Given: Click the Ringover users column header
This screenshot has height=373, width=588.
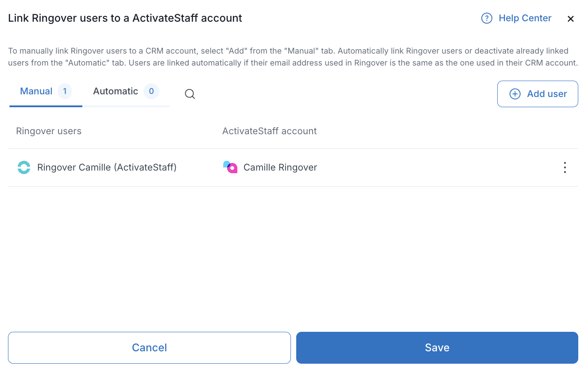Looking at the screenshot, I should (49, 131).
